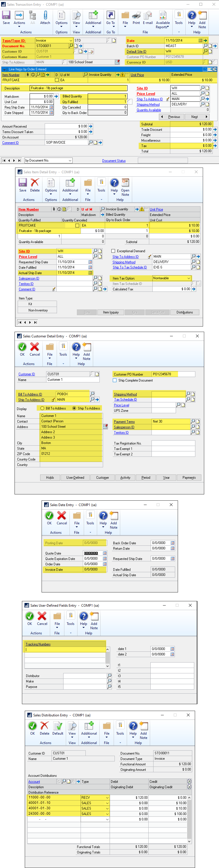Expand File menu arrow in Sales Date Entry
The image size is (219, 868).
pyautogui.click(x=77, y=527)
